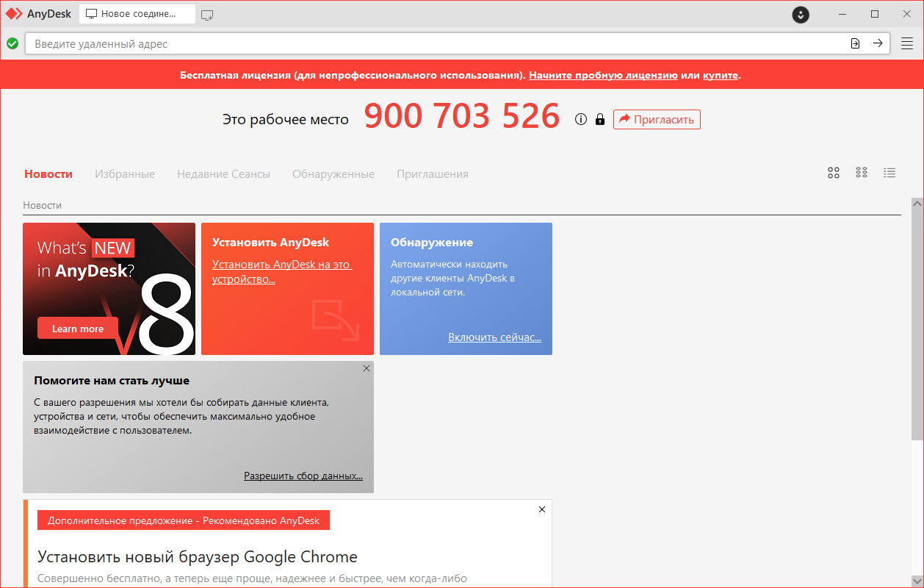The height and width of the screenshot is (588, 924).
Task: Click the dark round dropdown icon in title bar
Action: coord(801,14)
